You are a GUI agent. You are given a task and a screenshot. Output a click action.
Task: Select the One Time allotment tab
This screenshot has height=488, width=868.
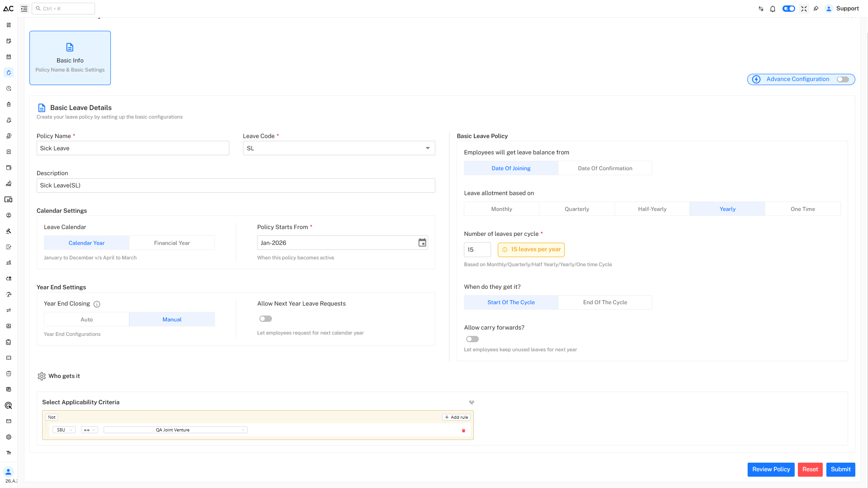pyautogui.click(x=803, y=209)
